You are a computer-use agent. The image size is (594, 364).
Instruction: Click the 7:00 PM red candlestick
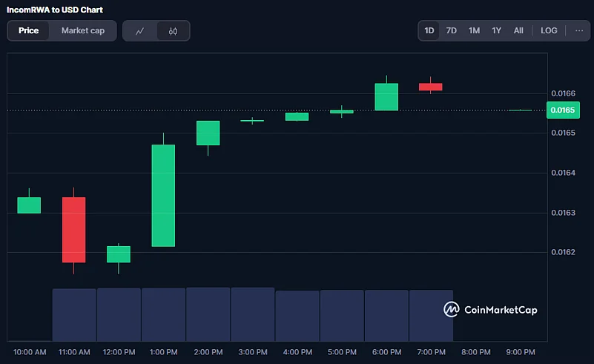pos(431,87)
